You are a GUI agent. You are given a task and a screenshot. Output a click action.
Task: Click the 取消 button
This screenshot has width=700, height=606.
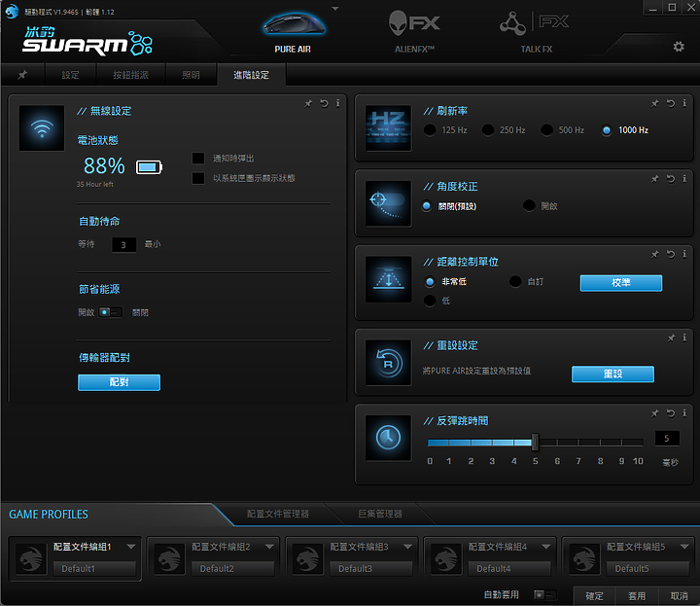(679, 595)
